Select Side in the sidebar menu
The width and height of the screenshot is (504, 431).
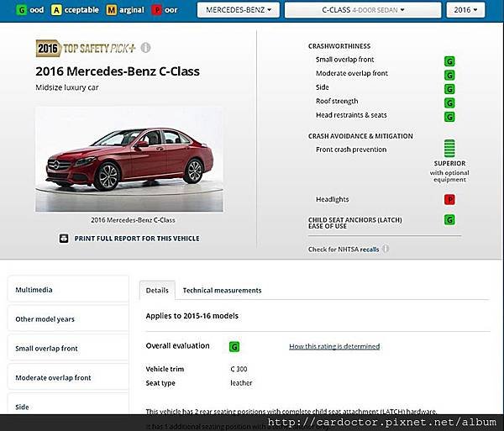point(68,405)
